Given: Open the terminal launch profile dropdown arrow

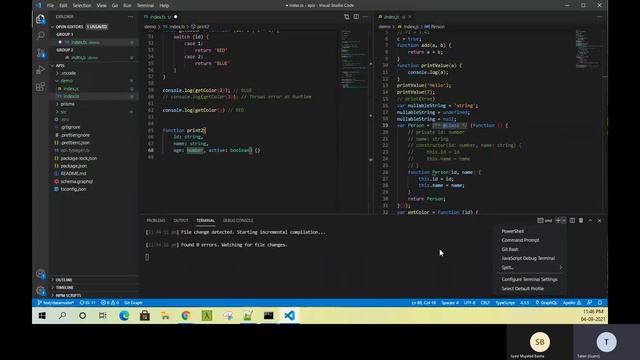Looking at the screenshot, I should pyautogui.click(x=564, y=220).
